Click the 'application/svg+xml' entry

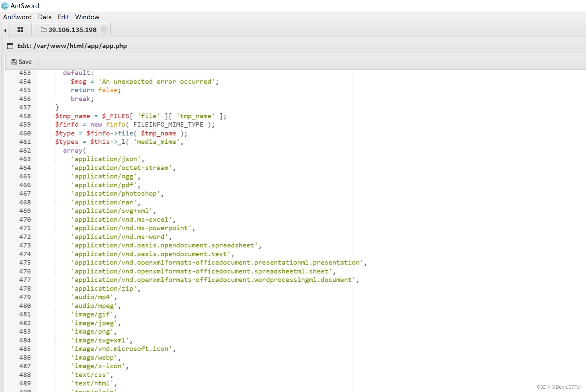click(112, 211)
